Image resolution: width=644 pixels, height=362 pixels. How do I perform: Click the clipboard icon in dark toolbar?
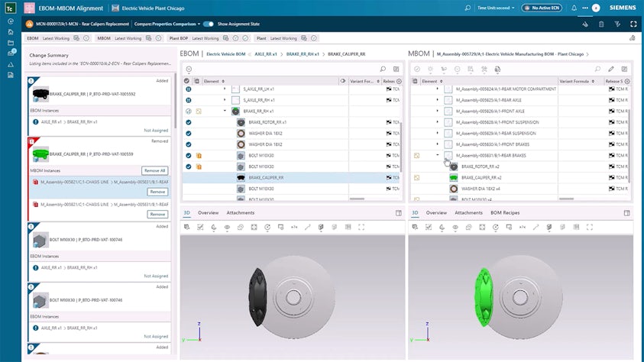pyautogui.click(x=601, y=24)
